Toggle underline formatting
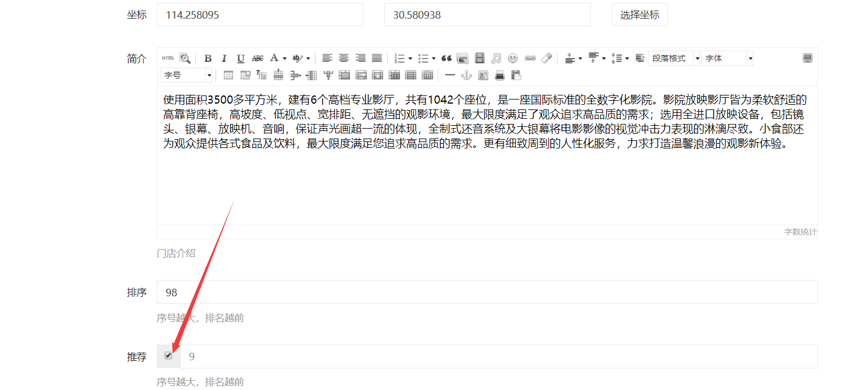 click(x=241, y=58)
